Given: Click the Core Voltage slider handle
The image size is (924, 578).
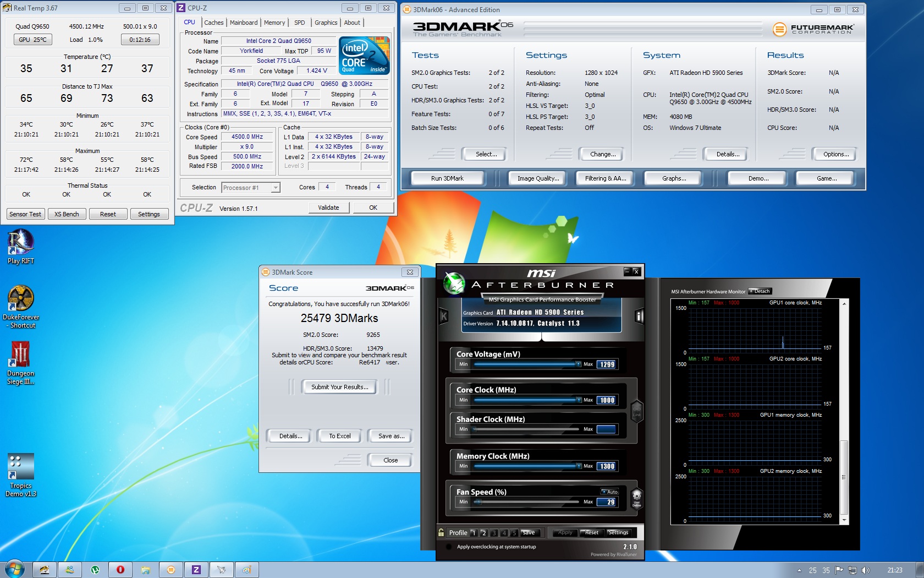Looking at the screenshot, I should tap(578, 364).
